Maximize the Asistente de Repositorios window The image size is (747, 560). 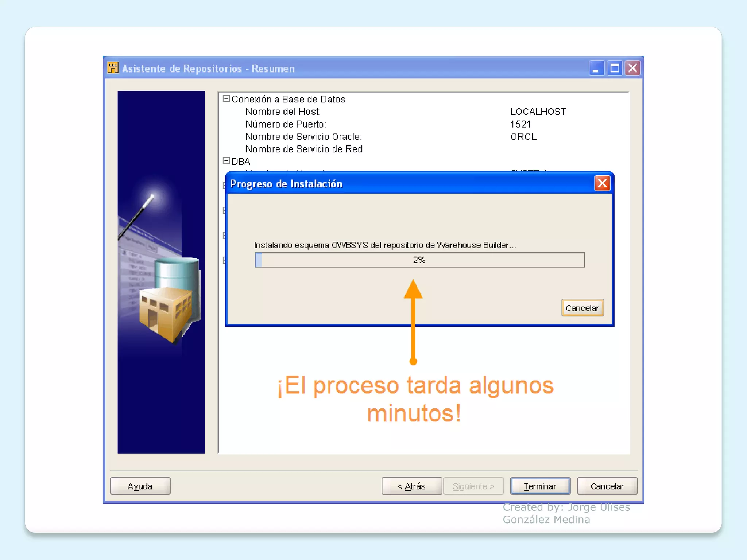(615, 68)
